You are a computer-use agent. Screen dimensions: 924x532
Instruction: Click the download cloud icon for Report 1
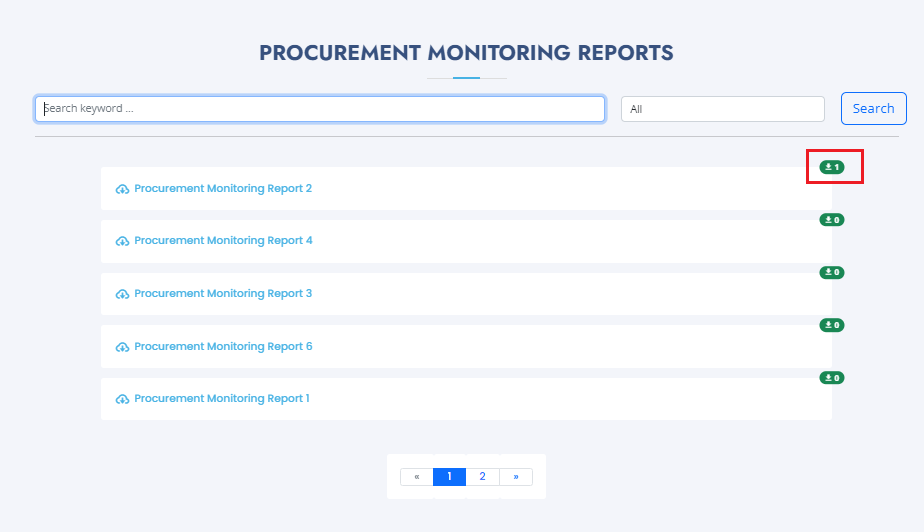pos(122,399)
